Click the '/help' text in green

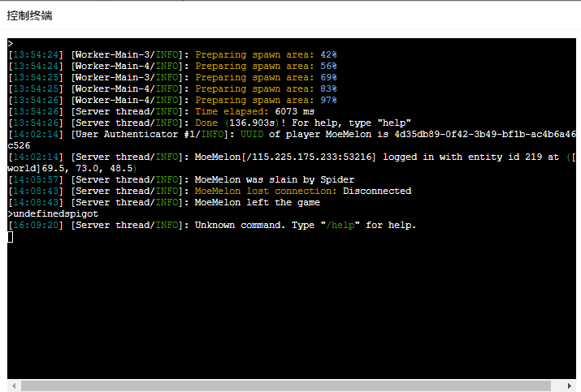pyautogui.click(x=340, y=226)
